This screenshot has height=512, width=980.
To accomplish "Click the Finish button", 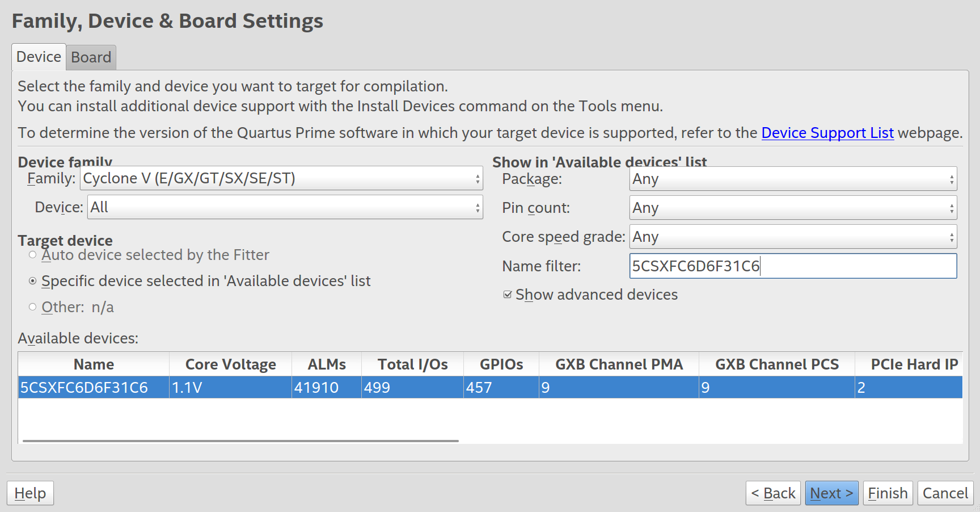I will coord(888,493).
